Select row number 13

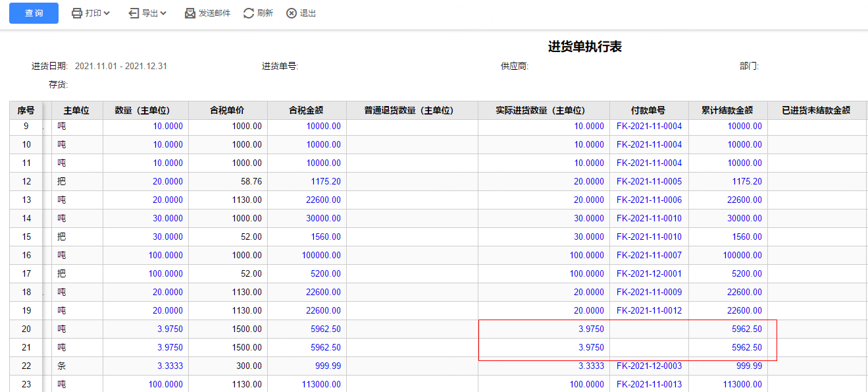(26, 200)
